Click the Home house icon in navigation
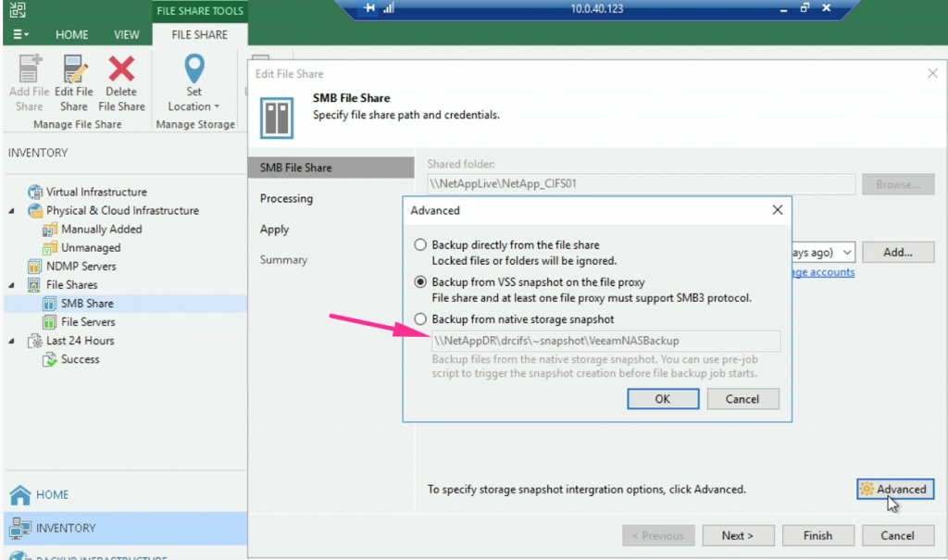 pyautogui.click(x=20, y=494)
